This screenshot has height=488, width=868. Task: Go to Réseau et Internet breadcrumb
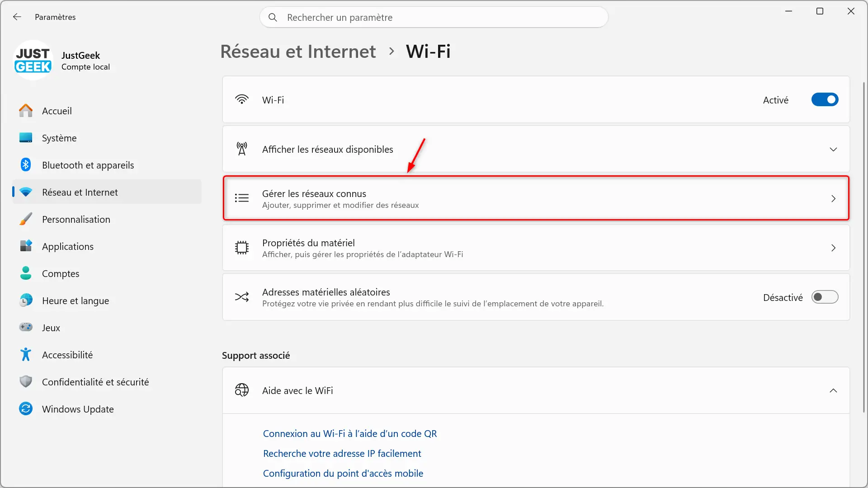(x=298, y=52)
